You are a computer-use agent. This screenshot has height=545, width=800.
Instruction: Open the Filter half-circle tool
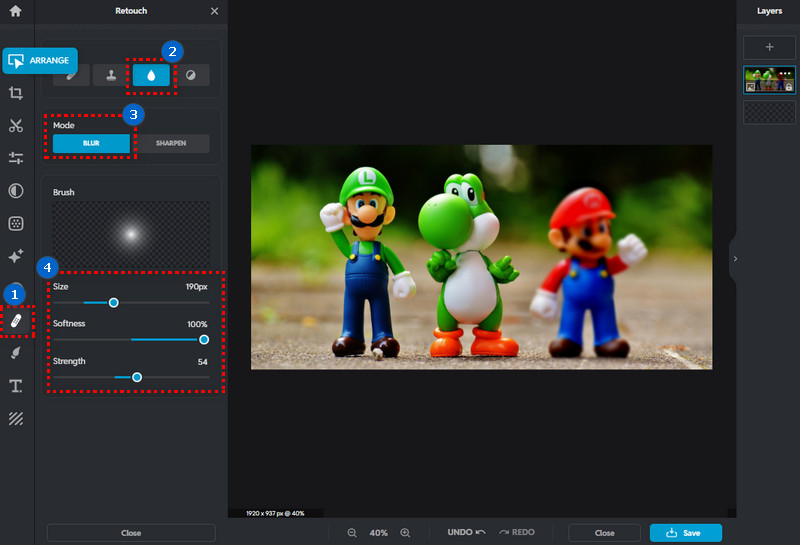[16, 191]
